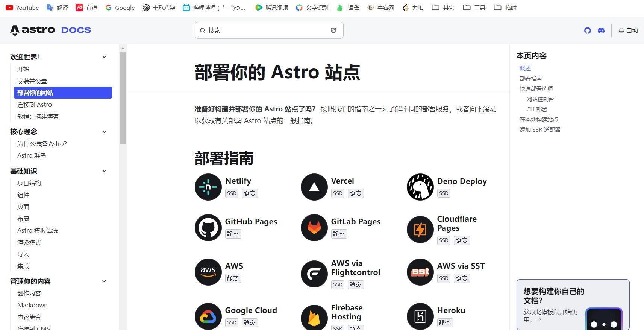The width and height of the screenshot is (644, 330).
Task: Open GitHub repository icon in header
Action: pos(587,30)
